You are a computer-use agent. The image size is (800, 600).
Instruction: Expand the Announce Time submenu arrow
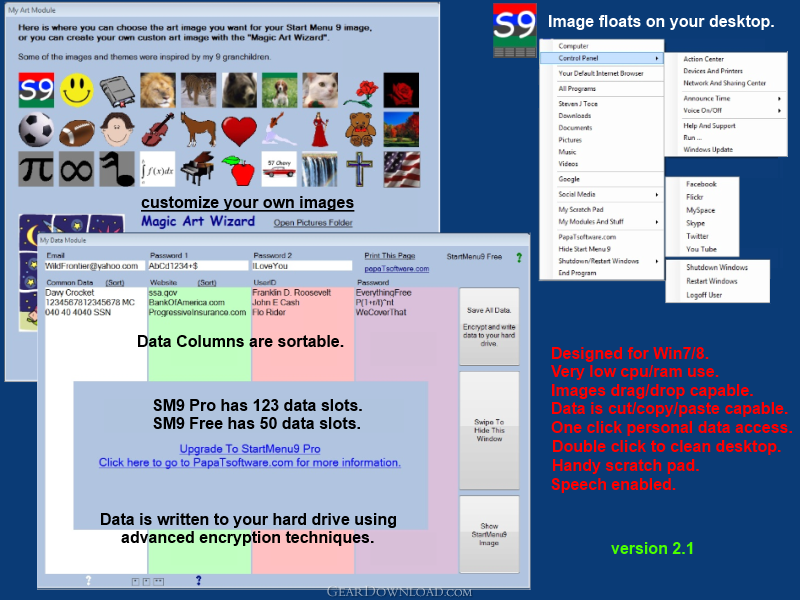[x=779, y=98]
